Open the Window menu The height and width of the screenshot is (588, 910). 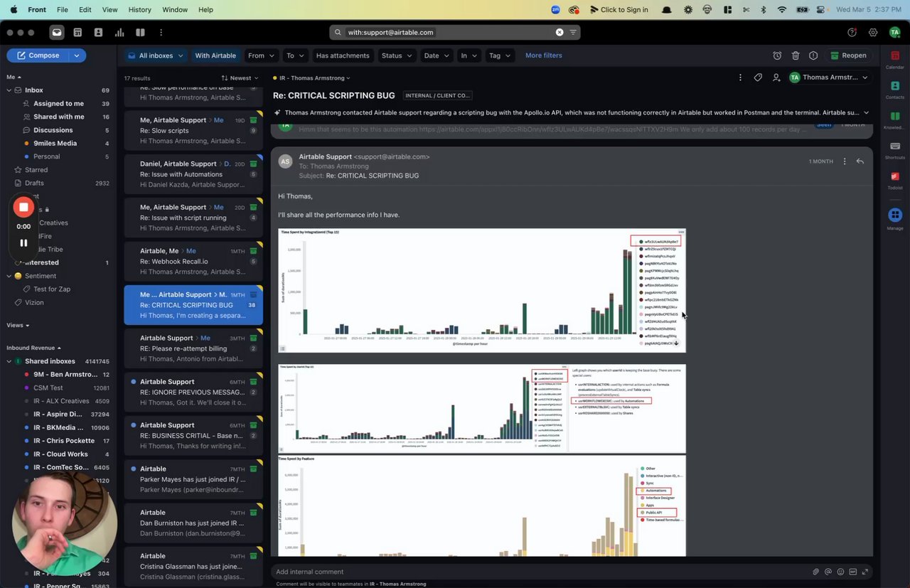pos(175,10)
